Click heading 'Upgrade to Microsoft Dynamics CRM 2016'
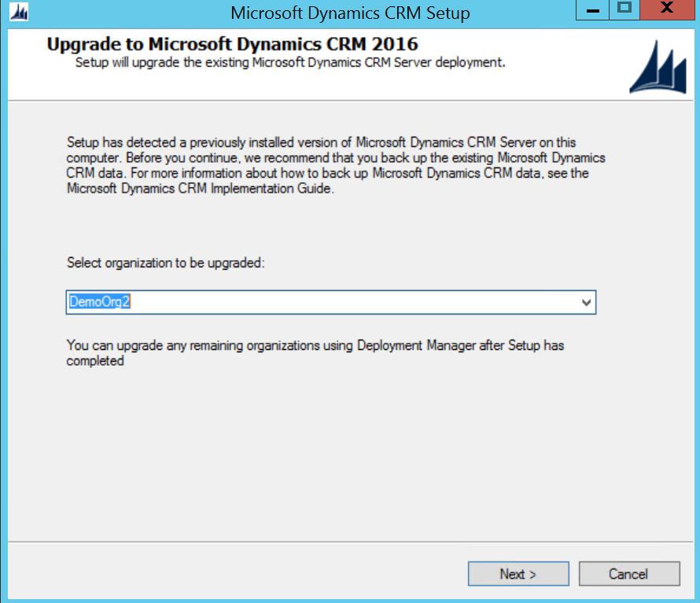This screenshot has height=603, width=700. tap(232, 44)
